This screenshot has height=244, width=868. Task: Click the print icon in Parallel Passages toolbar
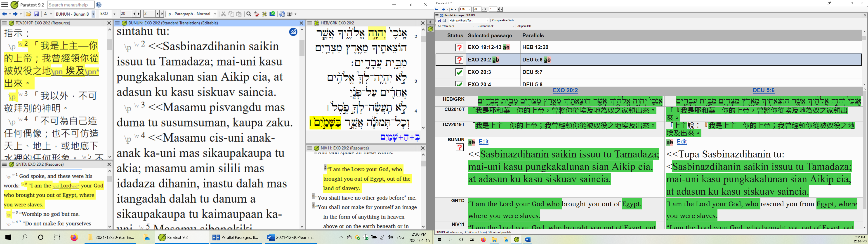[444, 21]
